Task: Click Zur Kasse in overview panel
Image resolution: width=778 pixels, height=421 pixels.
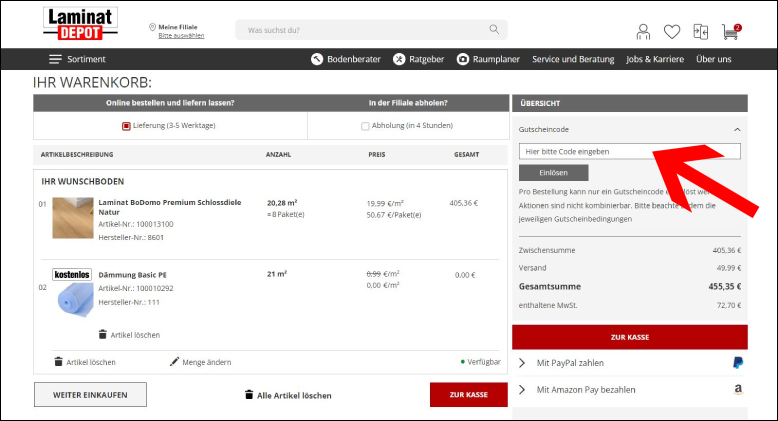Action: point(630,337)
